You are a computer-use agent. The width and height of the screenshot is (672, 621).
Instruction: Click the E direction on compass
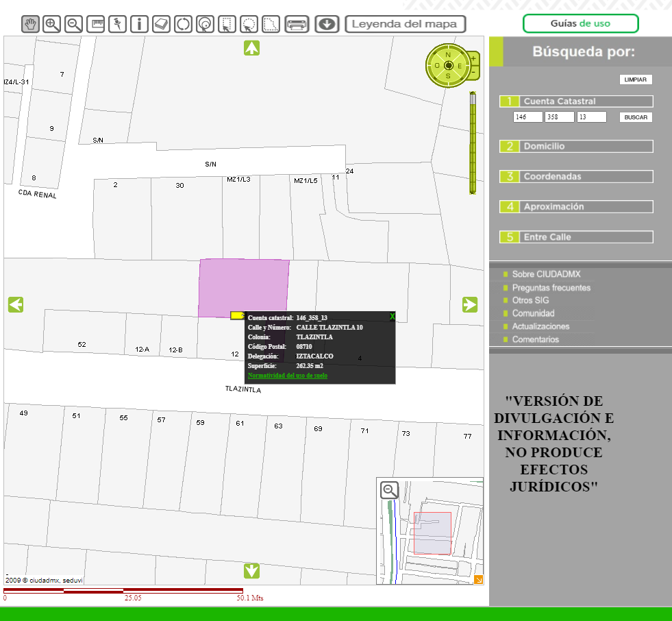(x=460, y=66)
